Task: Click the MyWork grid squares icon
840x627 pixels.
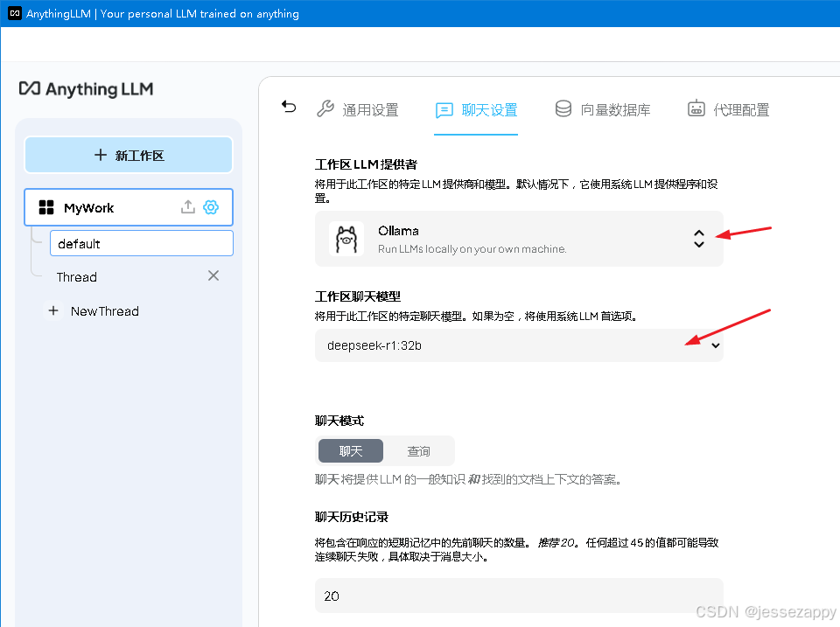Action: point(46,207)
